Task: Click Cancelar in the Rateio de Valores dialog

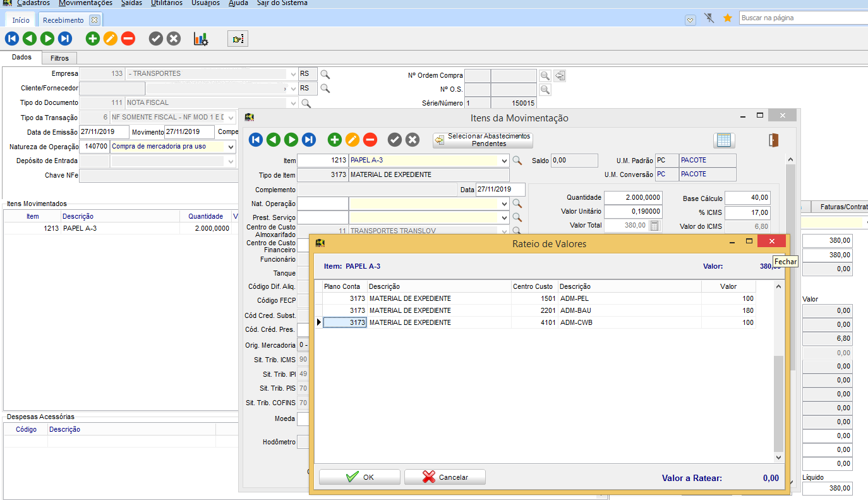Action: pos(445,477)
